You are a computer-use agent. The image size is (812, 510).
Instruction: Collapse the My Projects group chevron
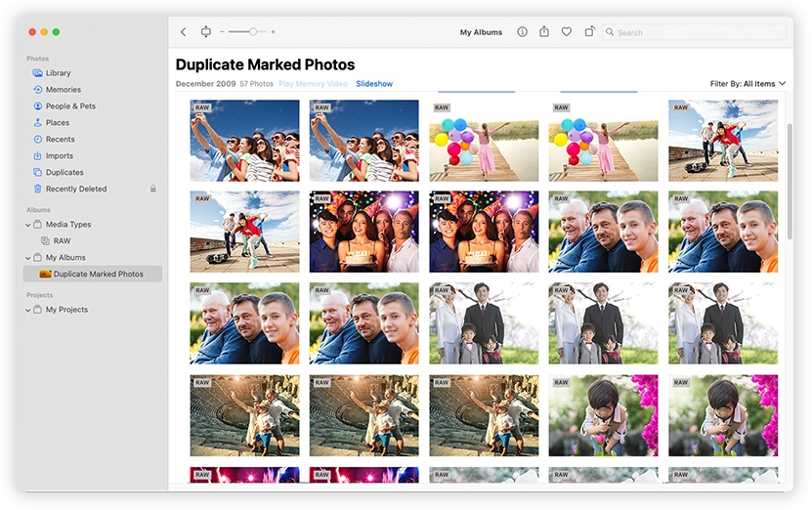click(x=28, y=310)
